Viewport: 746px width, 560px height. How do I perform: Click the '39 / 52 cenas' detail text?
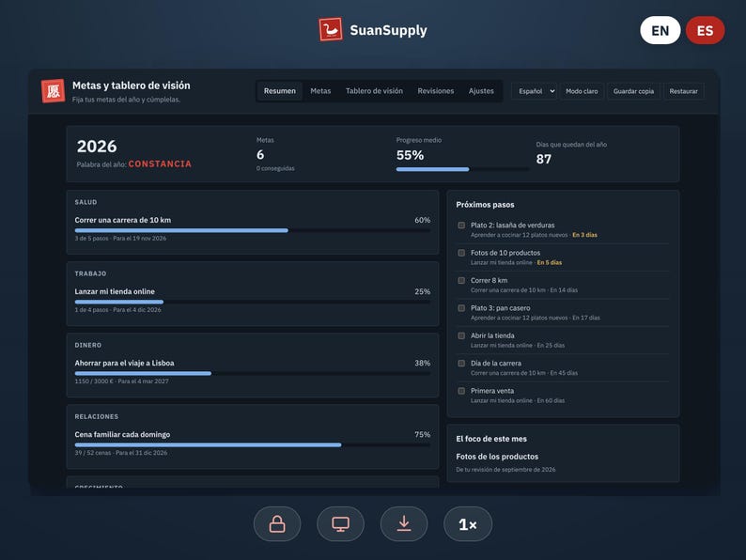(93, 453)
